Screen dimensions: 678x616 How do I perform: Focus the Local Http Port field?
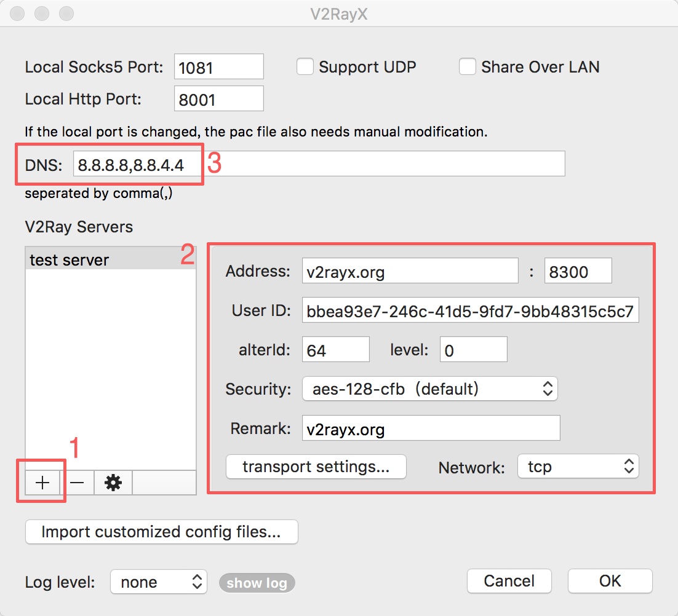coord(219,98)
